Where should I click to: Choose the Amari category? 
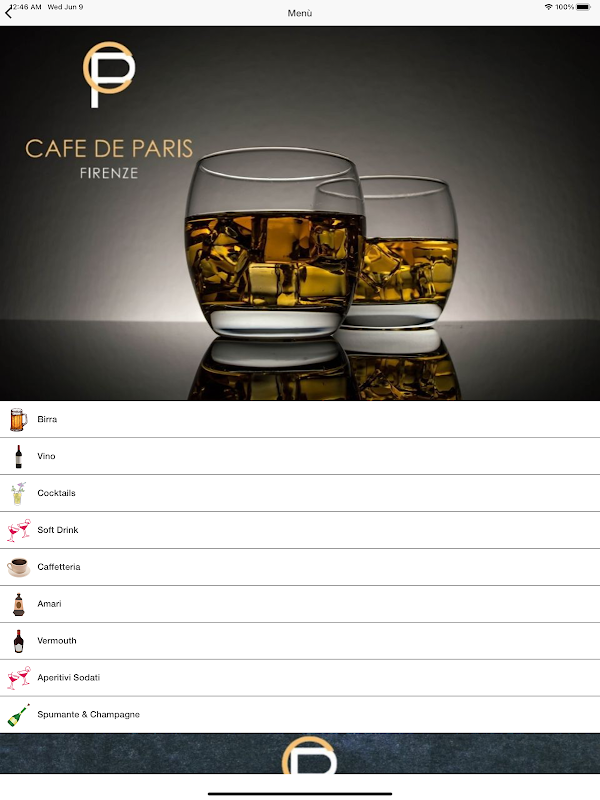click(300, 604)
